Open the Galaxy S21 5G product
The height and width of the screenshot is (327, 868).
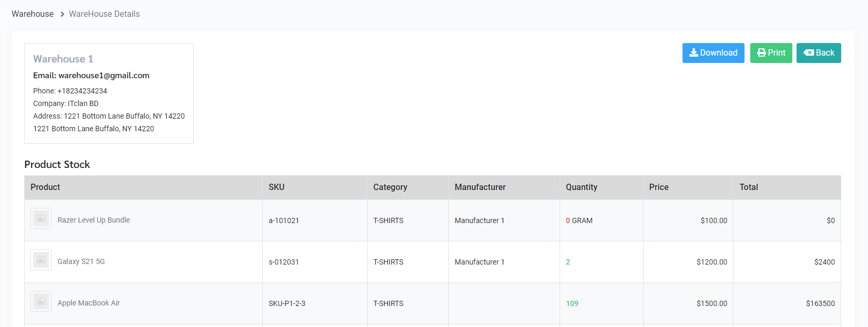[x=81, y=261]
